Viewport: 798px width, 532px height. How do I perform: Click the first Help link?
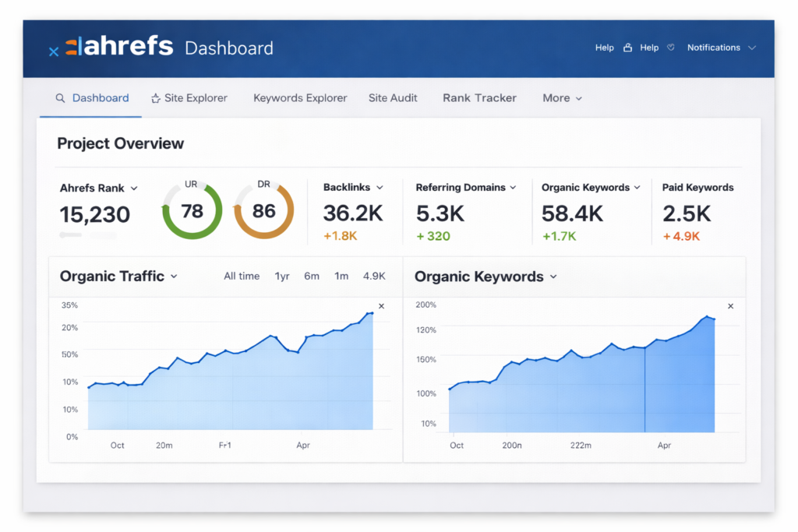[x=604, y=48]
